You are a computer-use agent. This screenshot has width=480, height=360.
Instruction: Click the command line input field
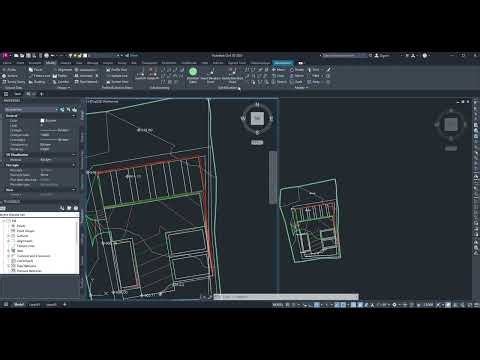click(x=287, y=296)
